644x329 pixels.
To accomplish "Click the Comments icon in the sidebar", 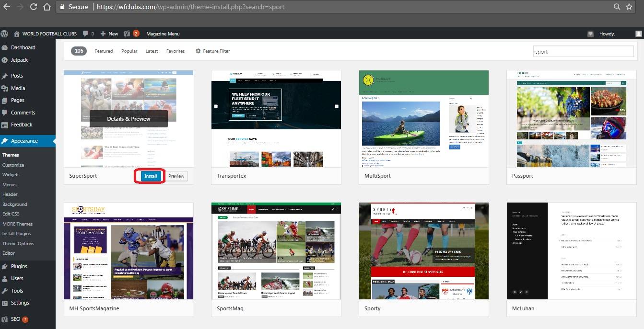I will click(5, 113).
